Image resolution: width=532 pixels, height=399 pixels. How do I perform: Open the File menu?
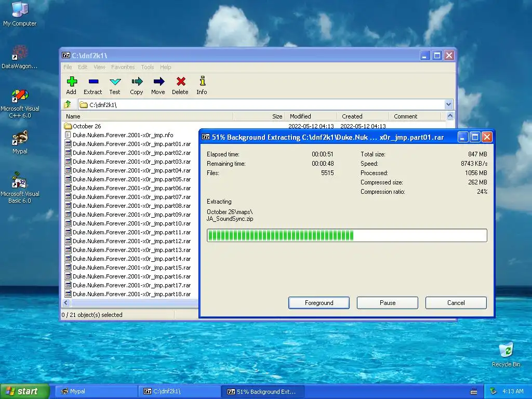(68, 67)
